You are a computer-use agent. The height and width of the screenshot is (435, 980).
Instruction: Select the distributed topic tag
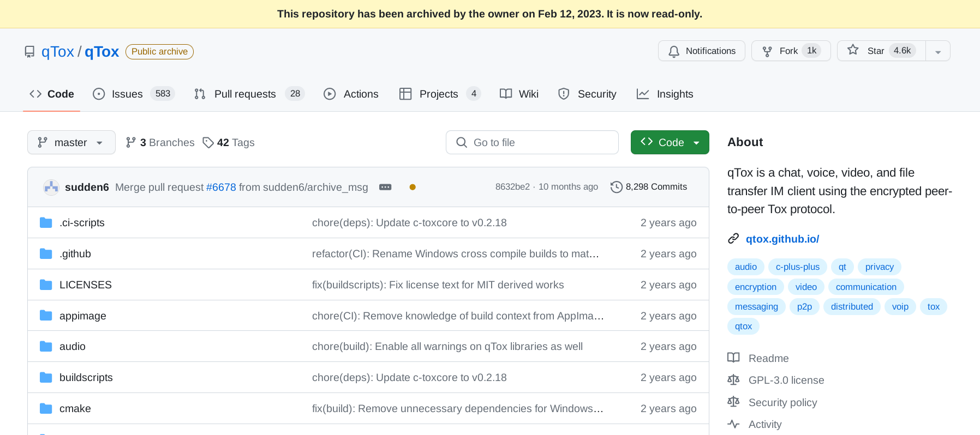[x=852, y=306]
